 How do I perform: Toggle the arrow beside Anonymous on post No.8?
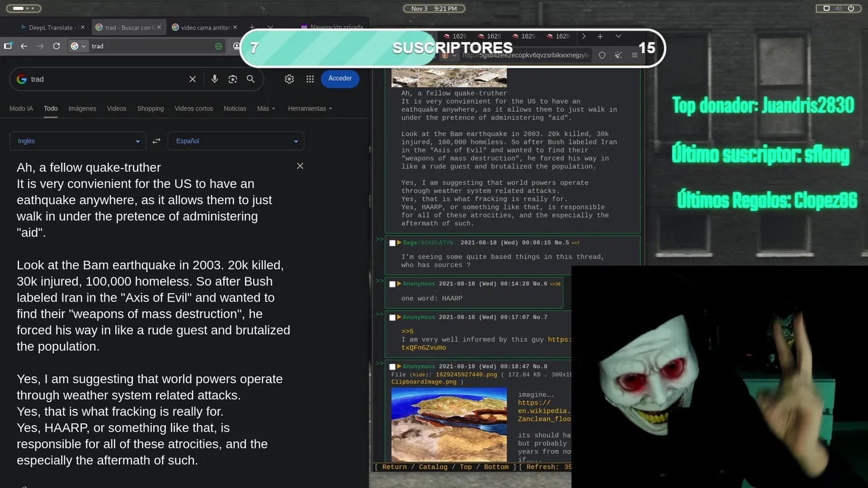[399, 367]
